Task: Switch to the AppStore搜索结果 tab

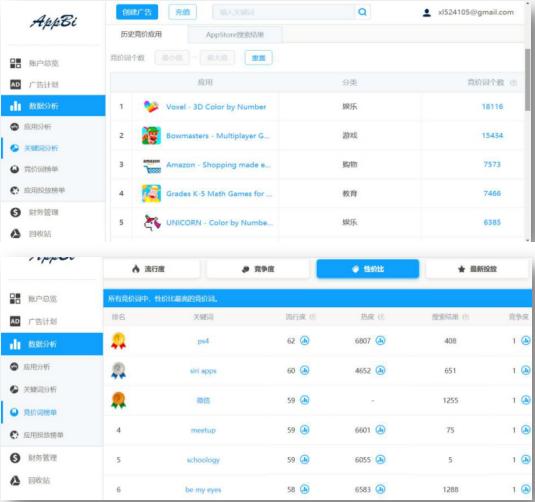Action: [x=235, y=34]
